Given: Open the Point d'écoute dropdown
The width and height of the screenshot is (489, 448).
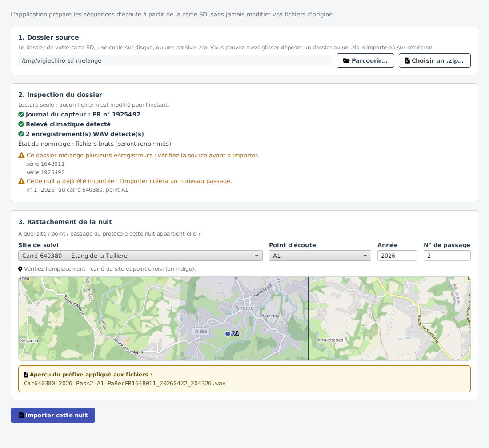Looking at the screenshot, I should 320,256.
